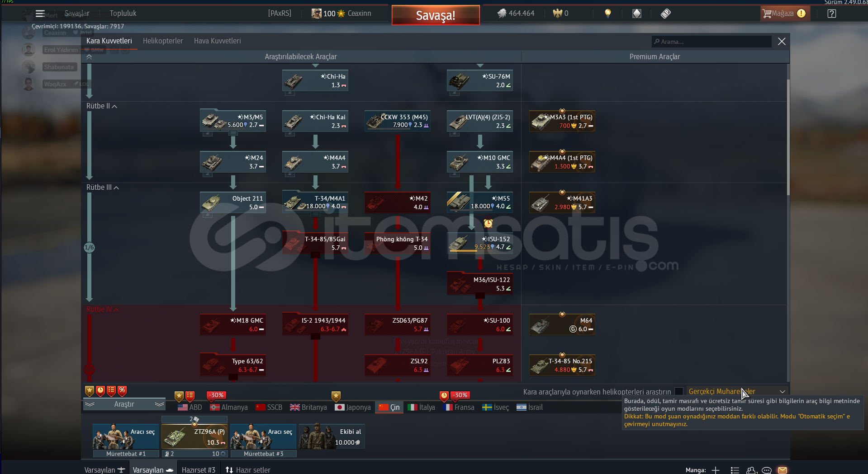Click the red list badge above ABD
This screenshot has width=868, height=474.
[x=190, y=396]
